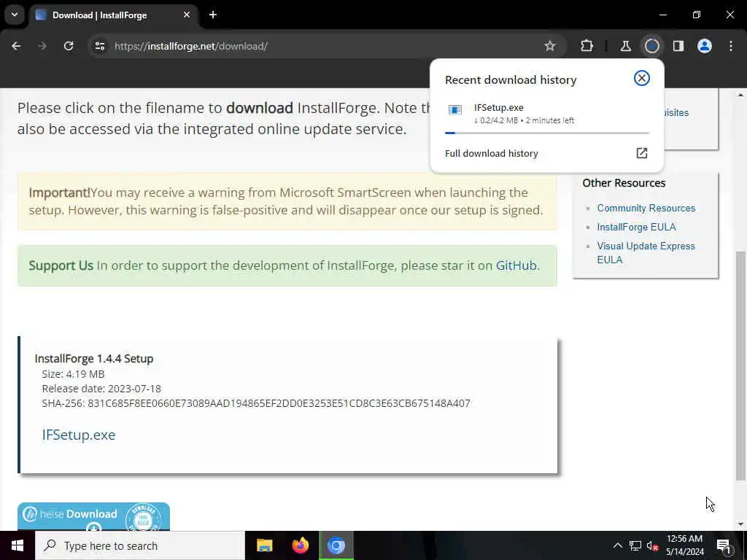Open Firefox from the taskbar

(x=300, y=545)
